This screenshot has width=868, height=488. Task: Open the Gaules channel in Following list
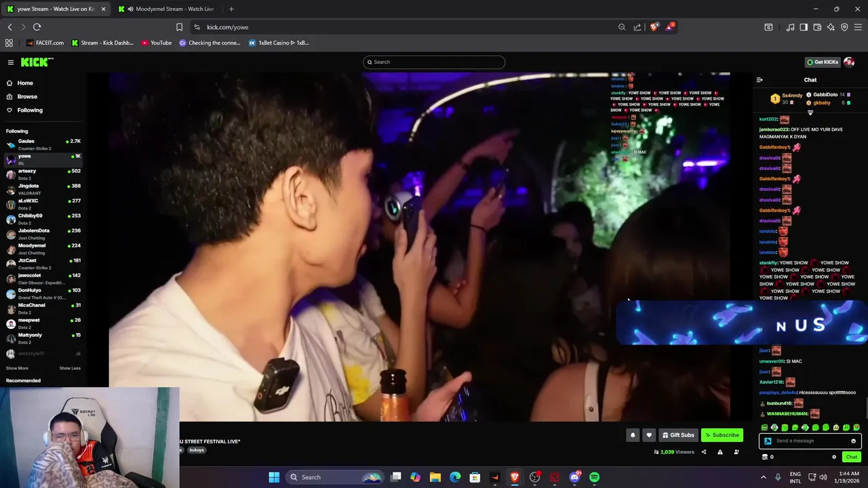pos(43,144)
